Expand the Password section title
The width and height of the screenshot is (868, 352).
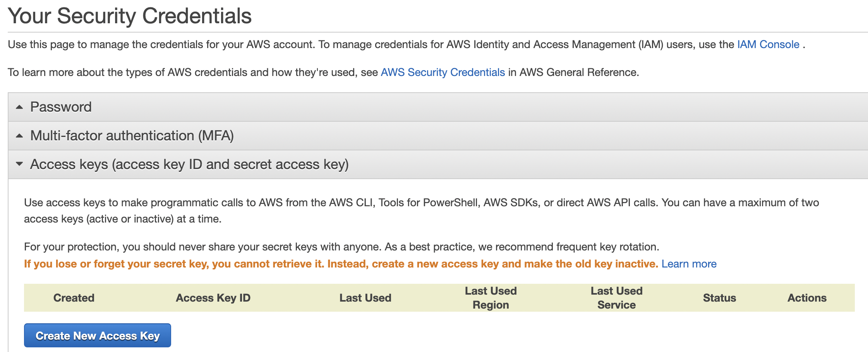[x=61, y=107]
